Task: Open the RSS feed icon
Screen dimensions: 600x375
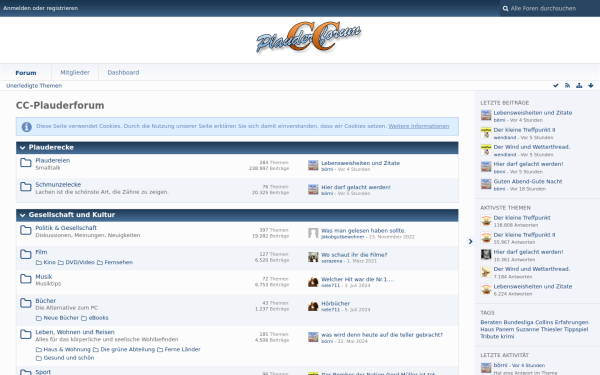Action: click(x=567, y=86)
